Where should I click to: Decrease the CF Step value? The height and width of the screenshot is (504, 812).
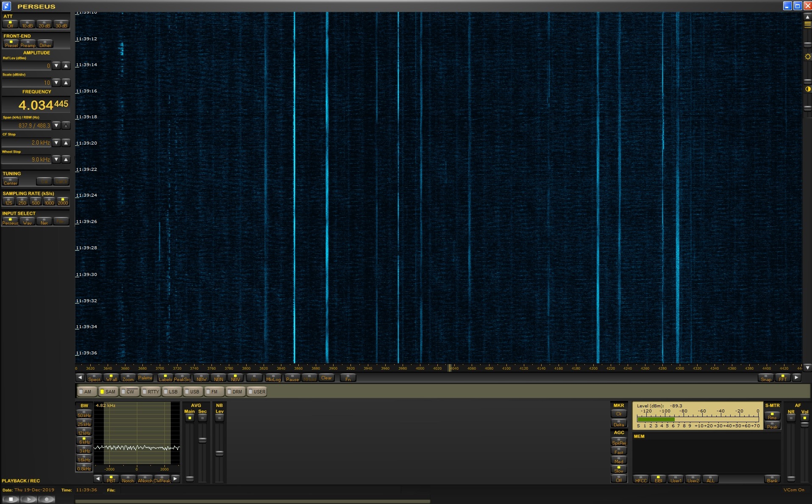tap(56, 143)
